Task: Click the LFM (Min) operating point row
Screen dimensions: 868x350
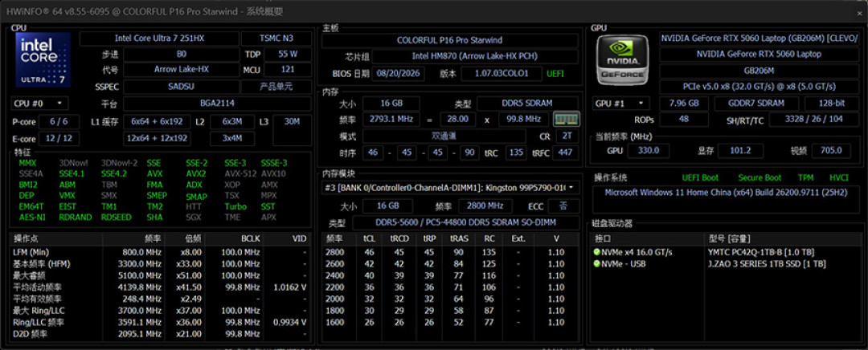Action: (161, 252)
